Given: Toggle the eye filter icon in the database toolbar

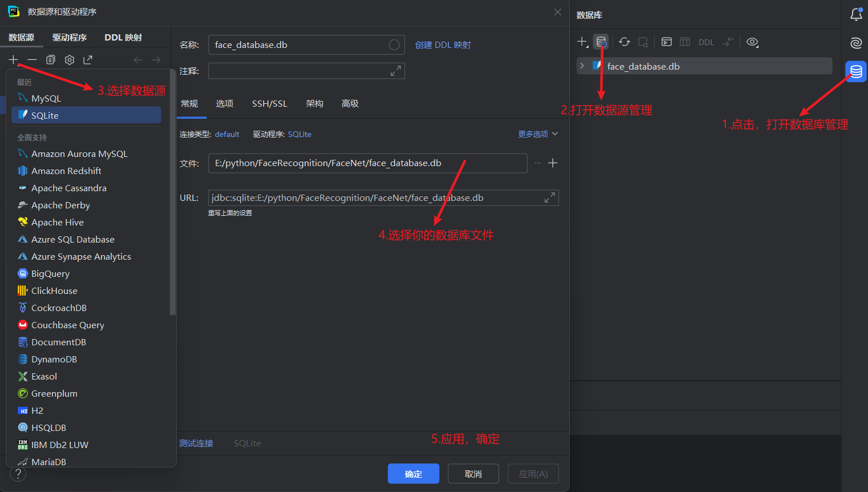Looking at the screenshot, I should 752,42.
